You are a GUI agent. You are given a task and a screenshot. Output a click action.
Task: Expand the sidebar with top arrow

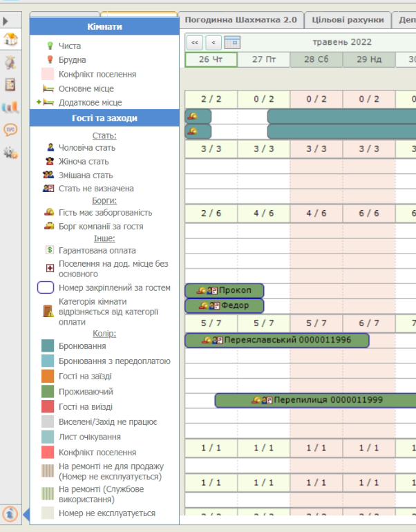pos(6,21)
